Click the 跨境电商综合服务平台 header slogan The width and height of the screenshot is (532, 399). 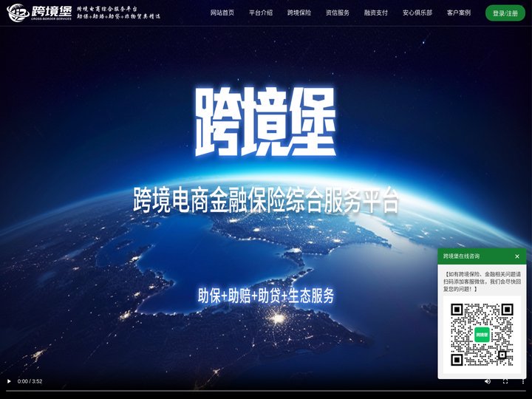(107, 9)
